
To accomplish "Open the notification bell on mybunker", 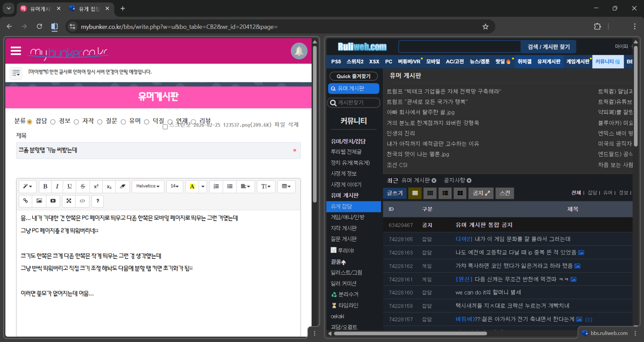I will (x=299, y=51).
